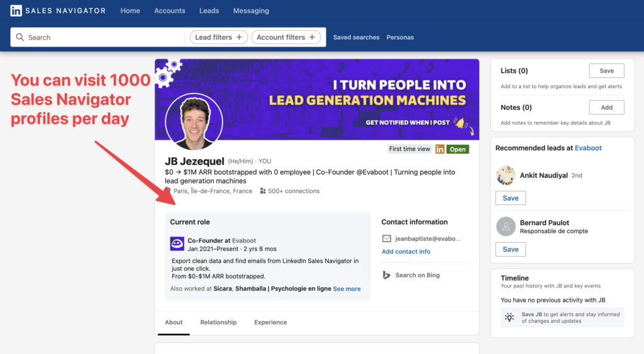Click the First time view label
The width and height of the screenshot is (644, 354).
pyautogui.click(x=409, y=149)
